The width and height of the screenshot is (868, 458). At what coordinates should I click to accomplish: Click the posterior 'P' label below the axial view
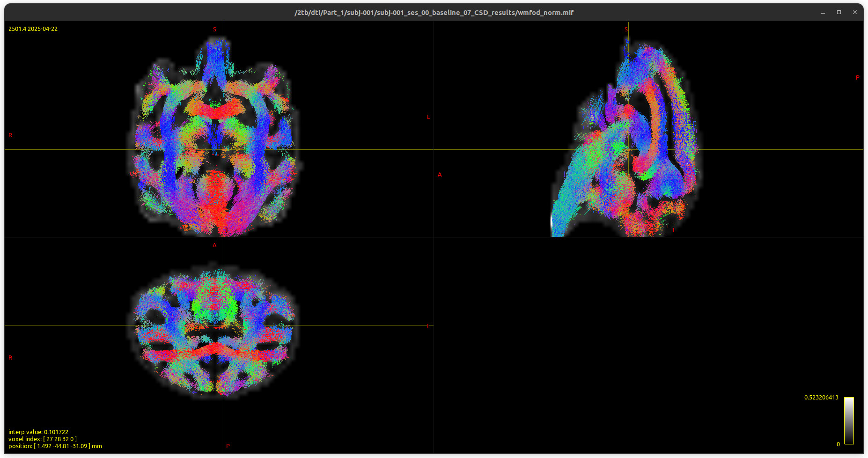[228, 446]
